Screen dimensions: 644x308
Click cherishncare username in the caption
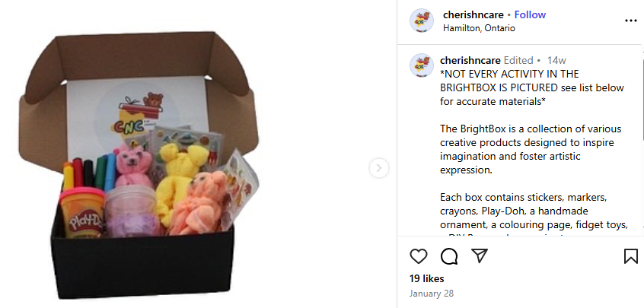tap(470, 60)
